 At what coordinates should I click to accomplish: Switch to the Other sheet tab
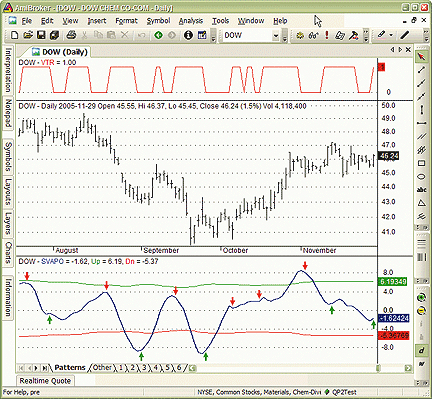pos(102,367)
